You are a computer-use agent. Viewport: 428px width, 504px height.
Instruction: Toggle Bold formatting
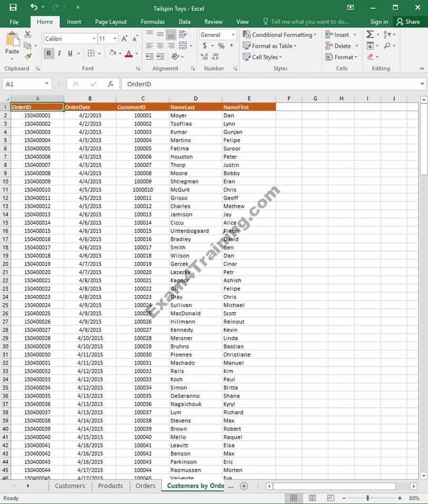click(48, 53)
